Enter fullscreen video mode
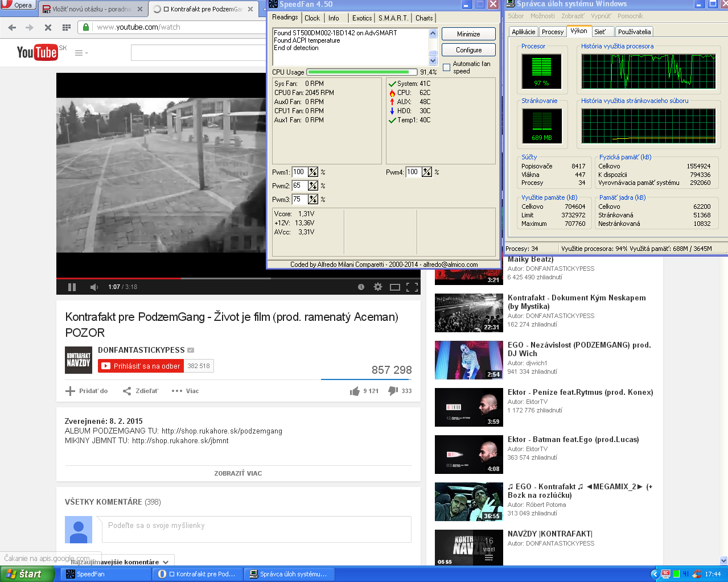 [x=413, y=287]
